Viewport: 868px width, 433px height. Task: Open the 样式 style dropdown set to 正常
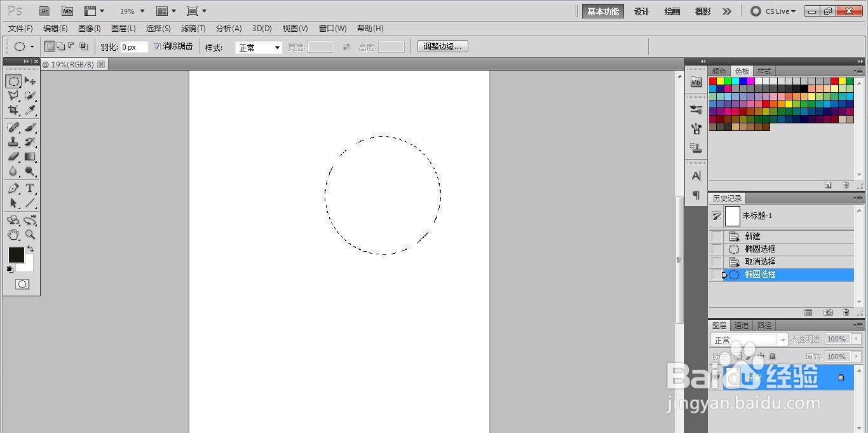point(259,48)
